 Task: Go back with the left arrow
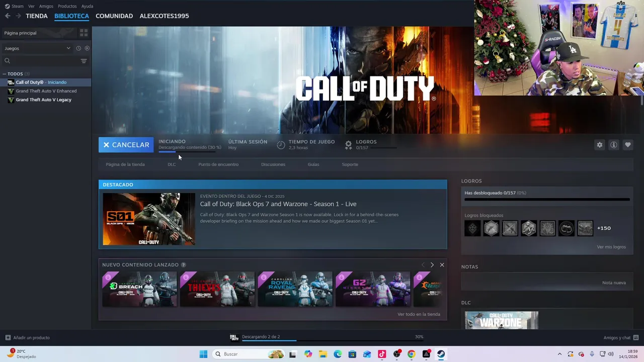[x=8, y=16]
